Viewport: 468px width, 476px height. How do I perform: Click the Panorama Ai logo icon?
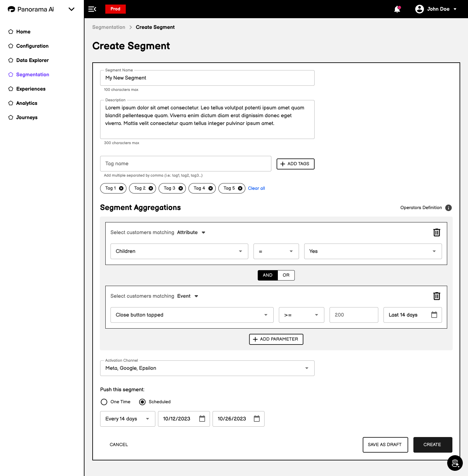pyautogui.click(x=11, y=9)
